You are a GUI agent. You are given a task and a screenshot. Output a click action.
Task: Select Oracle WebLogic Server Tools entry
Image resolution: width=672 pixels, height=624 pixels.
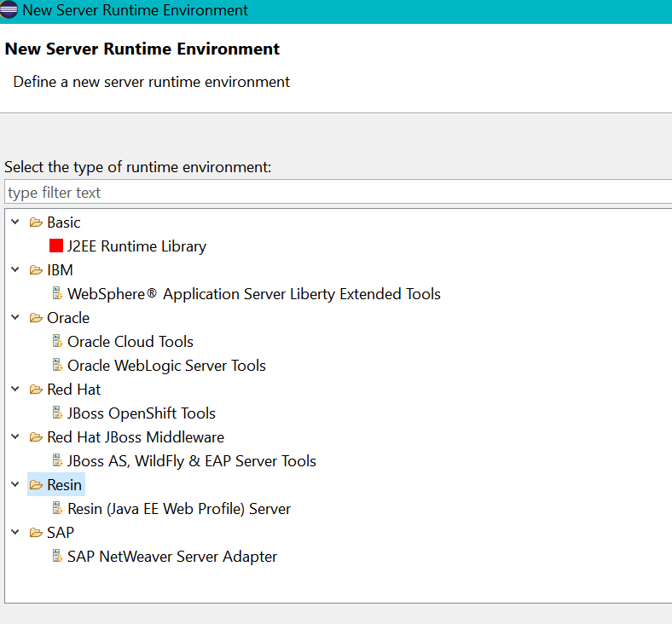[x=166, y=366]
